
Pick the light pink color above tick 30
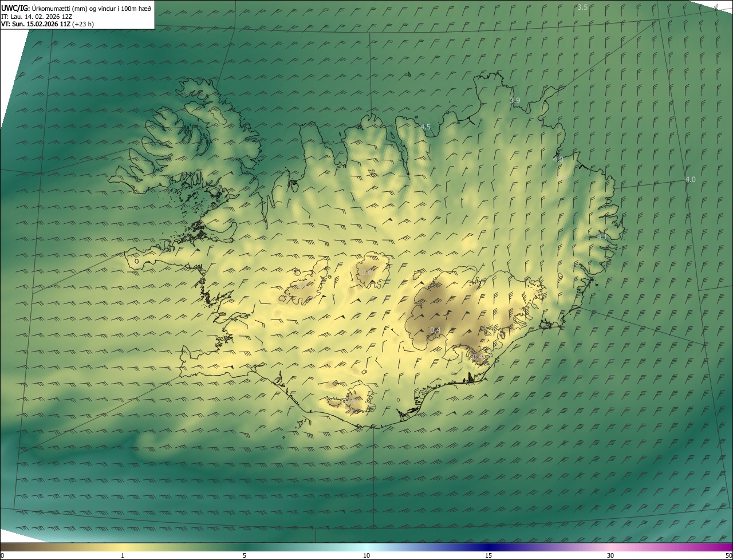click(610, 547)
